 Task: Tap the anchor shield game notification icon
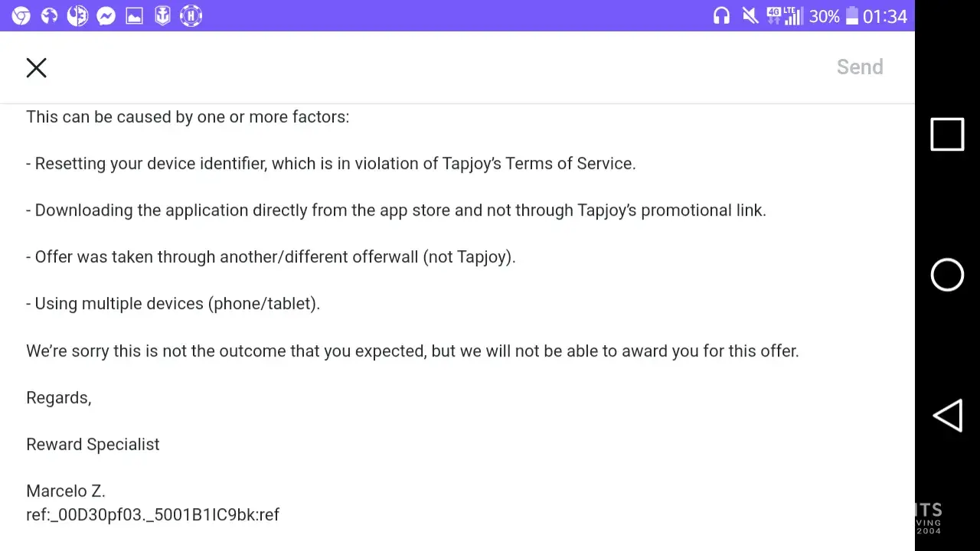162,16
